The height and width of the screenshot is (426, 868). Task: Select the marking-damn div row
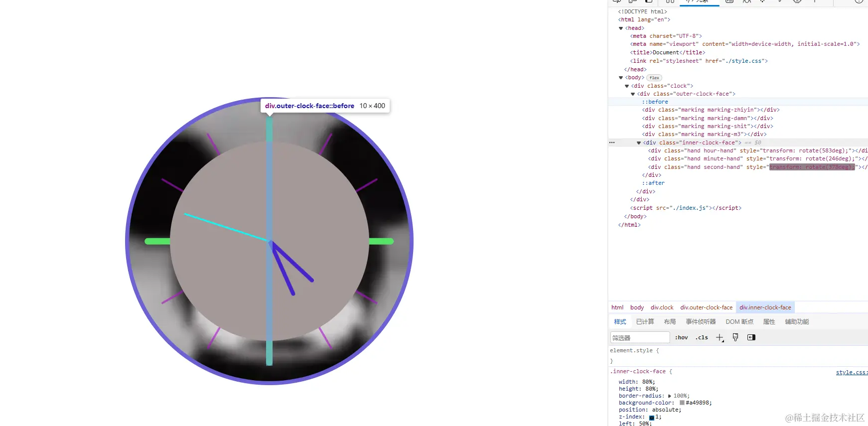(707, 118)
